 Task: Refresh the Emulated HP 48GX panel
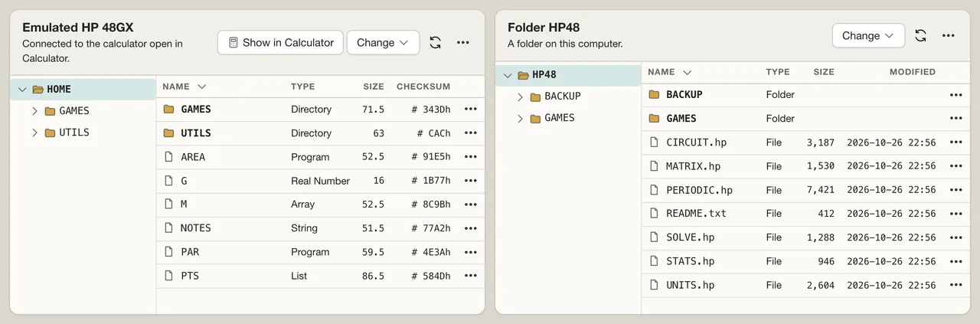point(435,43)
